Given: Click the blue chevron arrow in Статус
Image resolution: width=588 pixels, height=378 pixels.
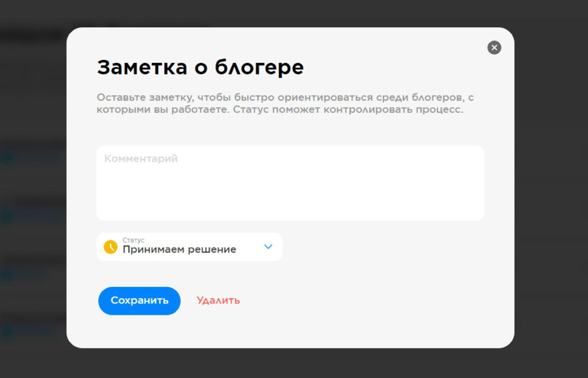Looking at the screenshot, I should 268,247.
